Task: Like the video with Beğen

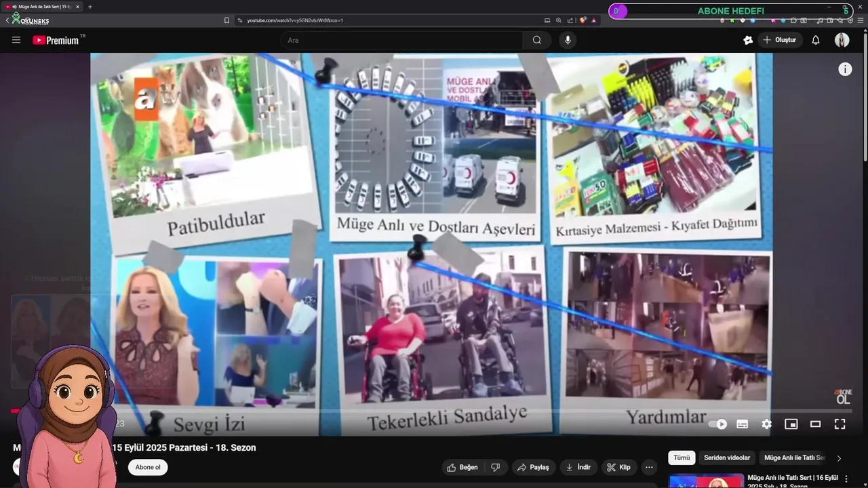Action: coord(462,467)
